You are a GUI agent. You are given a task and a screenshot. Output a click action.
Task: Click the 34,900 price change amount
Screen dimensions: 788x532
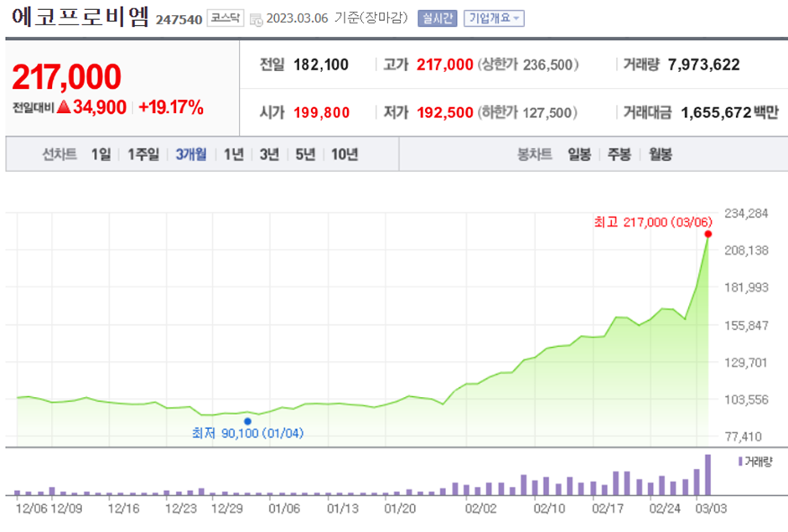100,107
